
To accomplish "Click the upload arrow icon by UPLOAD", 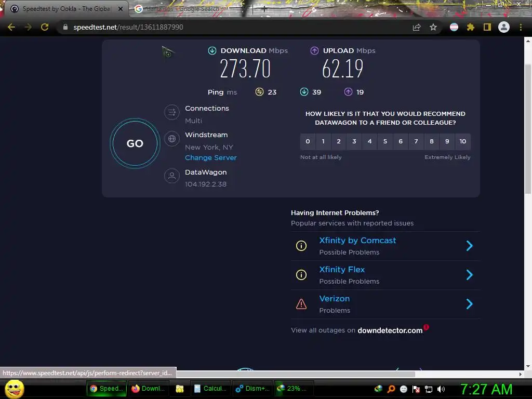I will [314, 51].
